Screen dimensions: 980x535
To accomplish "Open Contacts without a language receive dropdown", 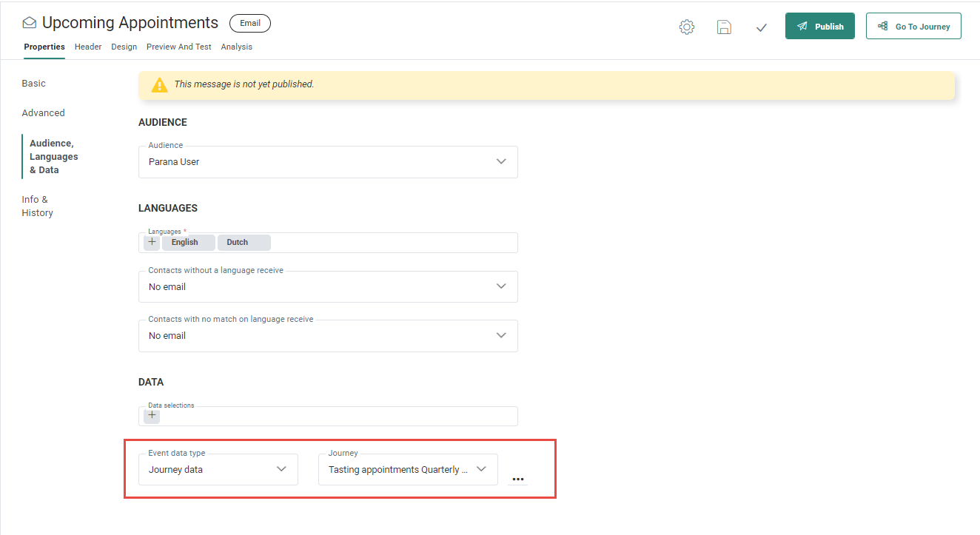I will (501, 286).
